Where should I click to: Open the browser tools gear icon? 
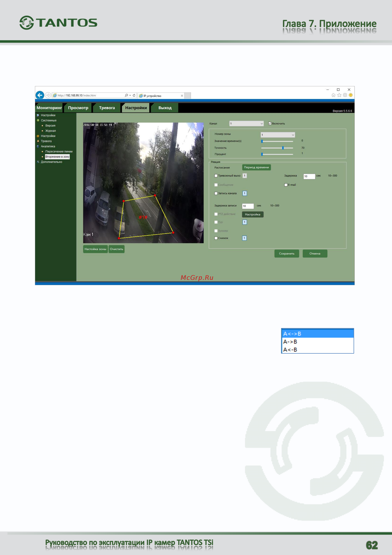coord(345,95)
